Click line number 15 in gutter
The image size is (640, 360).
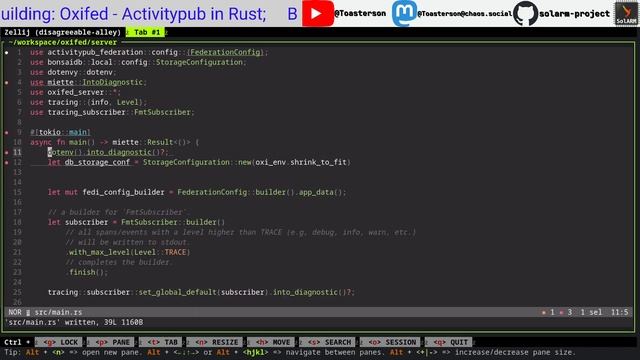coord(17,192)
